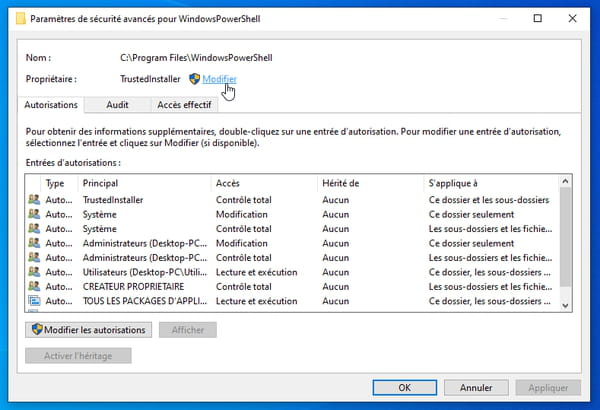600x410 pixels.
Task: Click the Modifier link next to TrustedInstaller owner
Action: [219, 79]
